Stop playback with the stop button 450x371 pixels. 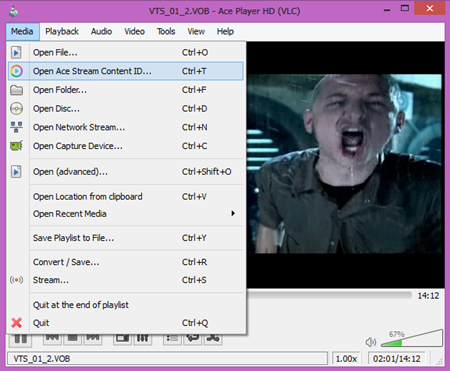tap(73, 338)
